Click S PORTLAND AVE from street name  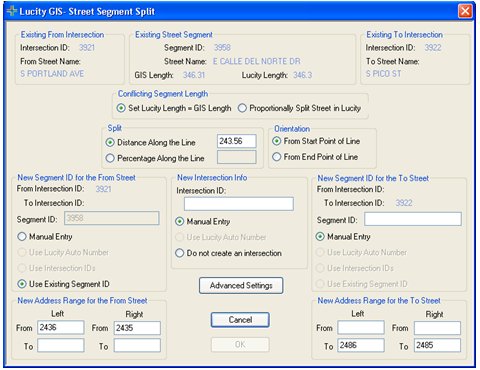click(52, 74)
